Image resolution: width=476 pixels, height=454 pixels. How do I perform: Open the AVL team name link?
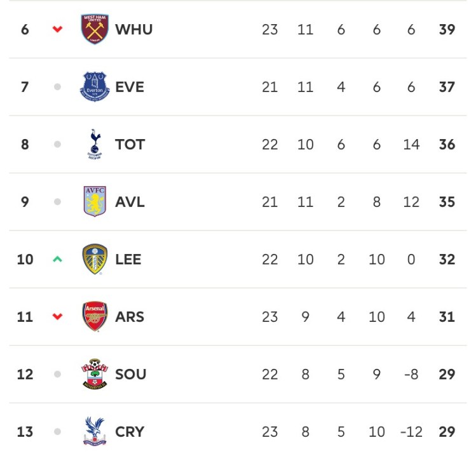click(130, 202)
